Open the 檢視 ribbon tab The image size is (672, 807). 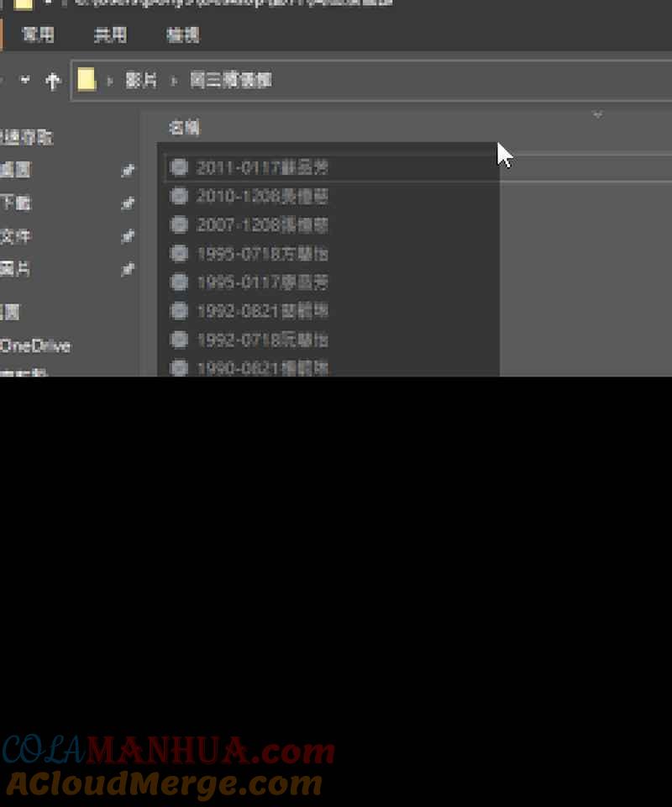183,34
